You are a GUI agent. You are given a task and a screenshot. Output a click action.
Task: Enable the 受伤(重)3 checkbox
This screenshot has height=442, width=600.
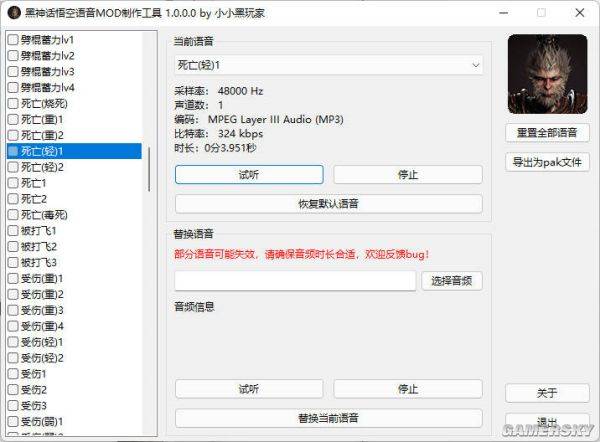coord(13,310)
